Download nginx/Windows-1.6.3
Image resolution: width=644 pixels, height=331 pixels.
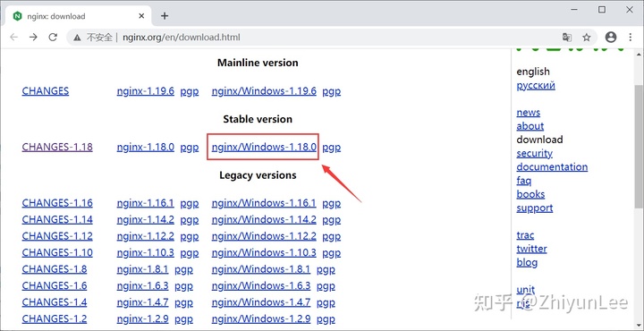point(261,285)
